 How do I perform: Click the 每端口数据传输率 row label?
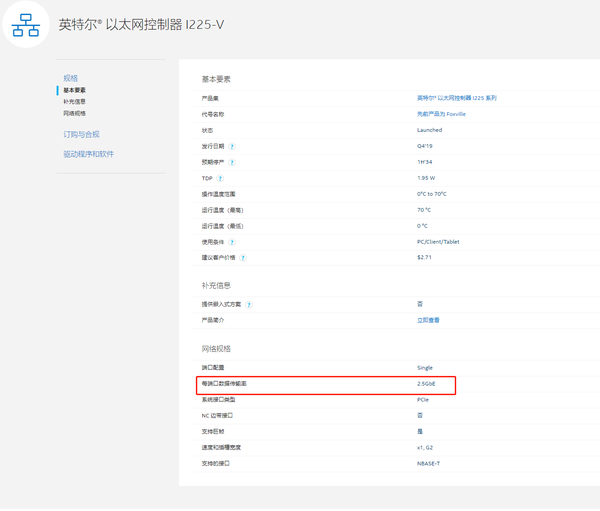(224, 384)
